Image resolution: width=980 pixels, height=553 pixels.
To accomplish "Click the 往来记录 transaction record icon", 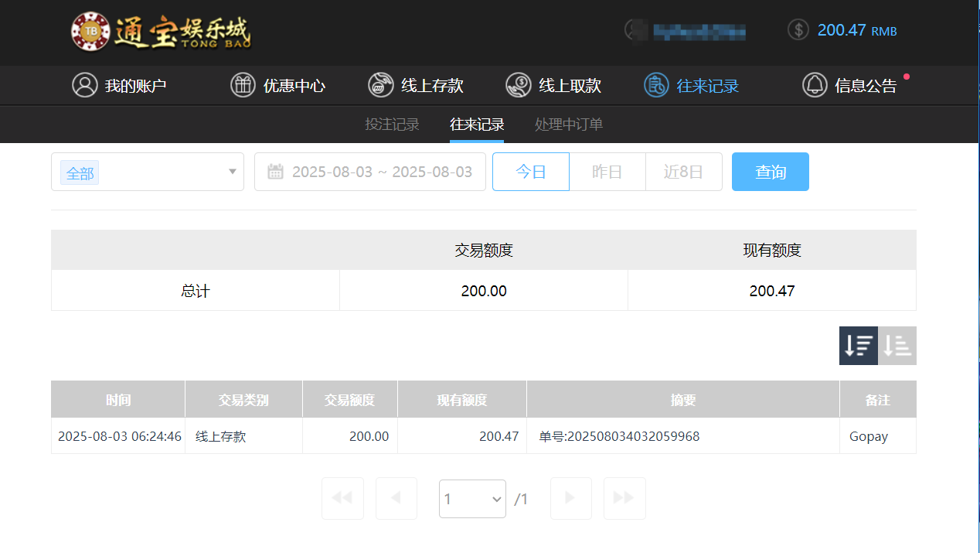I will [655, 85].
